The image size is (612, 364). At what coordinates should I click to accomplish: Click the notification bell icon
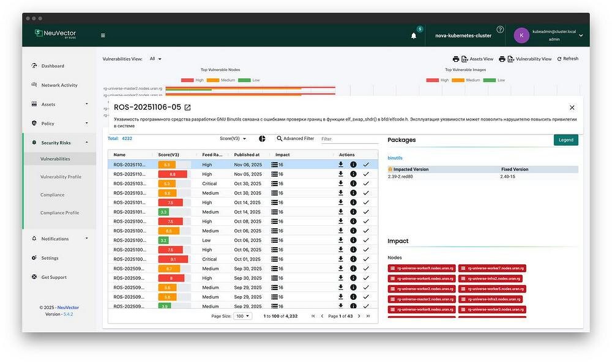click(x=414, y=35)
